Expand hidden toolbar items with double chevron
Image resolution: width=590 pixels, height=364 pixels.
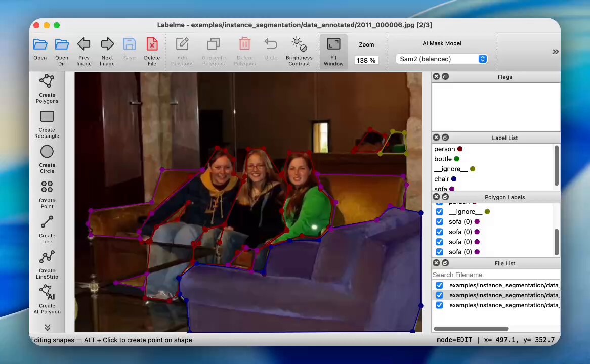(555, 52)
